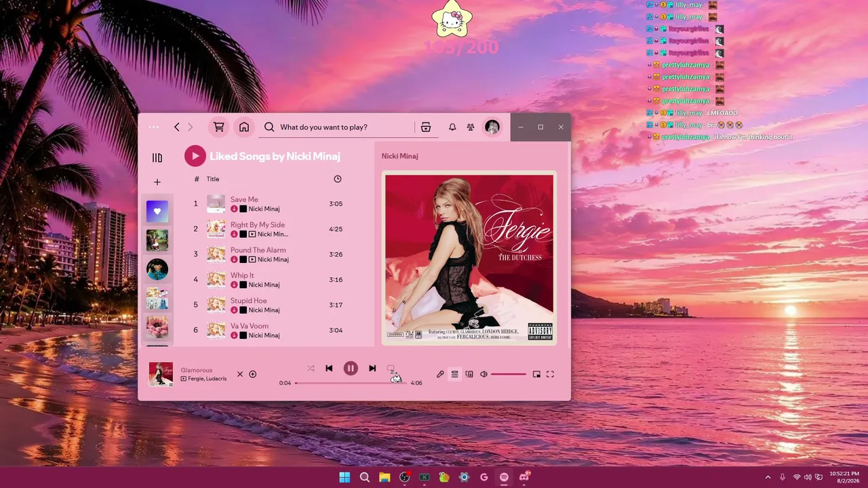Click the Stupid Hoe album art thumbnail

(216, 305)
